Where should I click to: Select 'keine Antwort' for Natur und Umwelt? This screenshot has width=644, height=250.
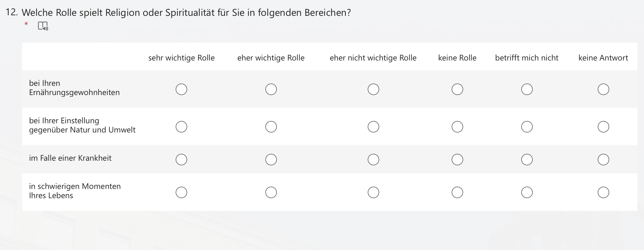pyautogui.click(x=603, y=127)
